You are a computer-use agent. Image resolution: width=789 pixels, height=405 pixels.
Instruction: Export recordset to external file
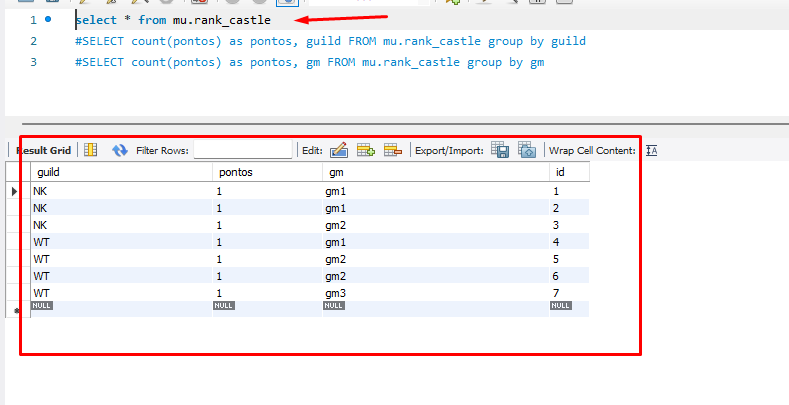coord(500,150)
